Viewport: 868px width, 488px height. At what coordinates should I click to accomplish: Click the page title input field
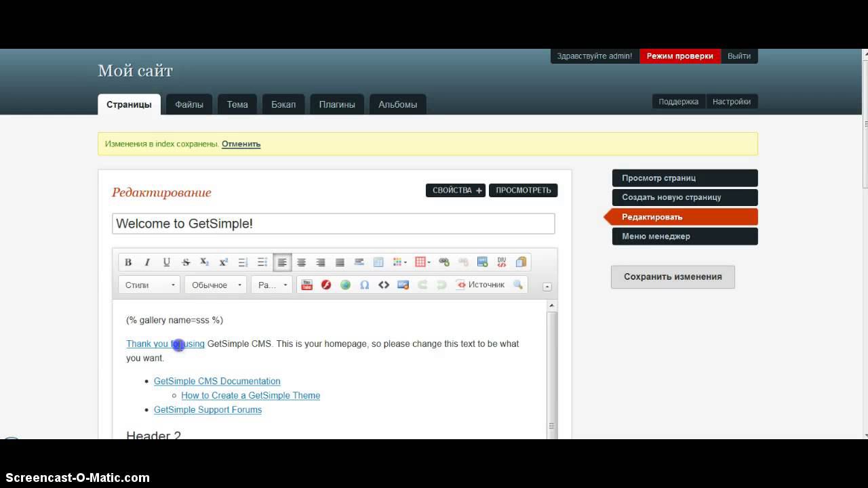click(x=333, y=224)
